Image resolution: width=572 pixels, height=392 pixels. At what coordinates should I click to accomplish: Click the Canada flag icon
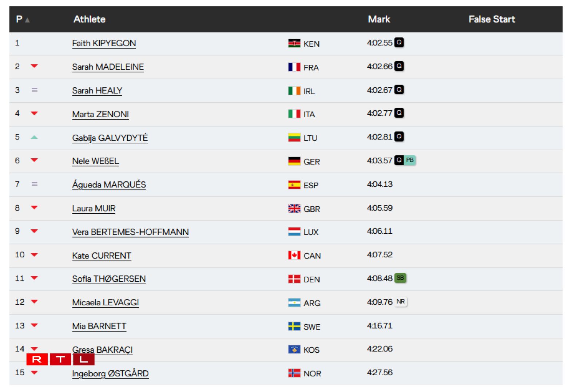294,256
